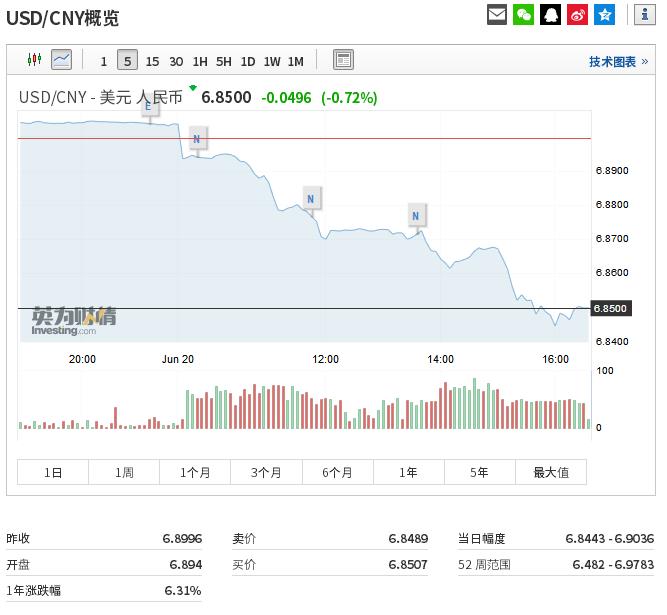Viewport: 667px width, 615px height.
Task: Show the 最大值 maximum range
Action: click(550, 472)
